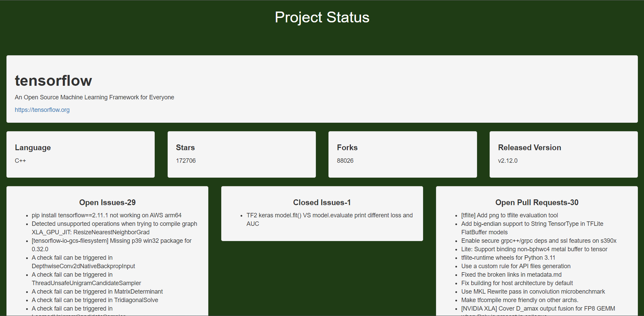The image size is (644, 316).
Task: Click the Stars card heading
Action: 185,147
